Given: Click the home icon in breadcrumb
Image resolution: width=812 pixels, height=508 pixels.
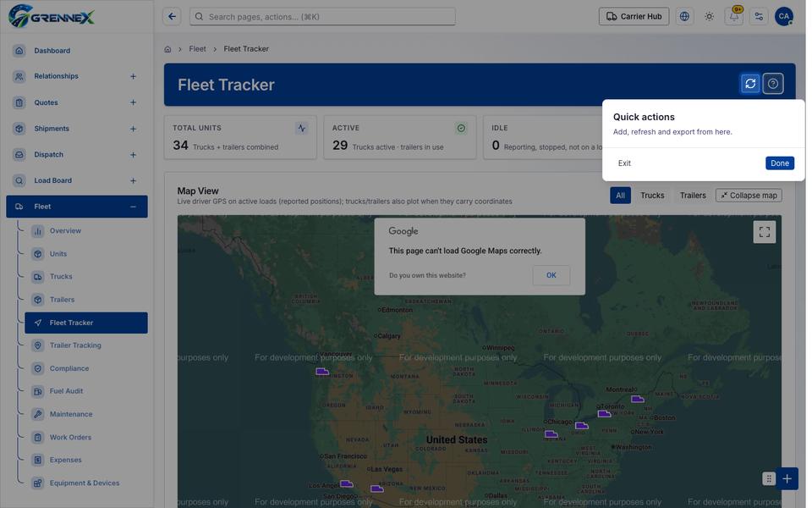Looking at the screenshot, I should coord(169,49).
